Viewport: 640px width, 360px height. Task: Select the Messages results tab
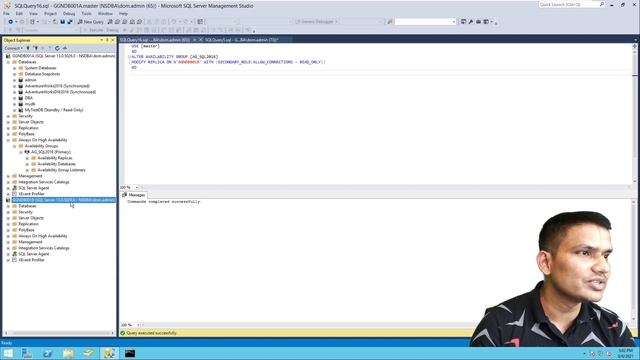pyautogui.click(x=134, y=195)
